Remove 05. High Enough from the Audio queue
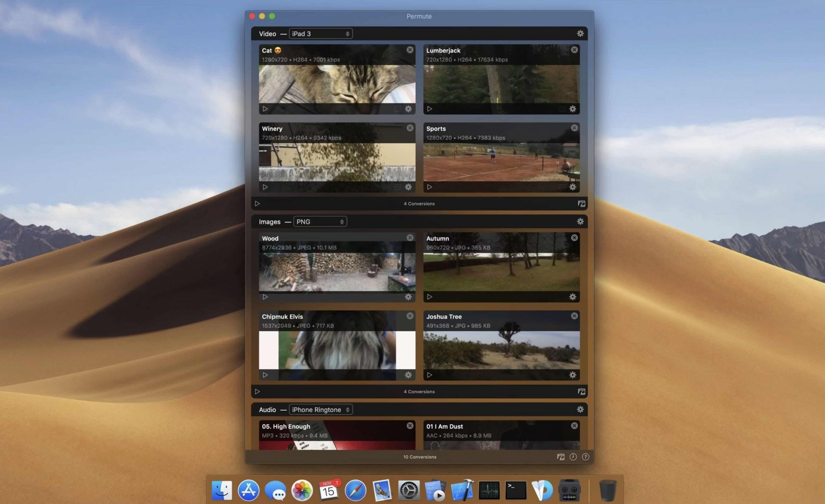The image size is (825, 504). point(410,426)
